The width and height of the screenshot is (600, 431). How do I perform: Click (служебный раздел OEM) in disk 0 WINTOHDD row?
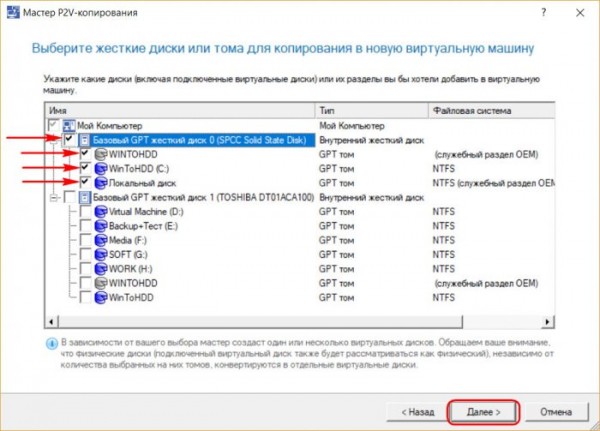coord(486,155)
